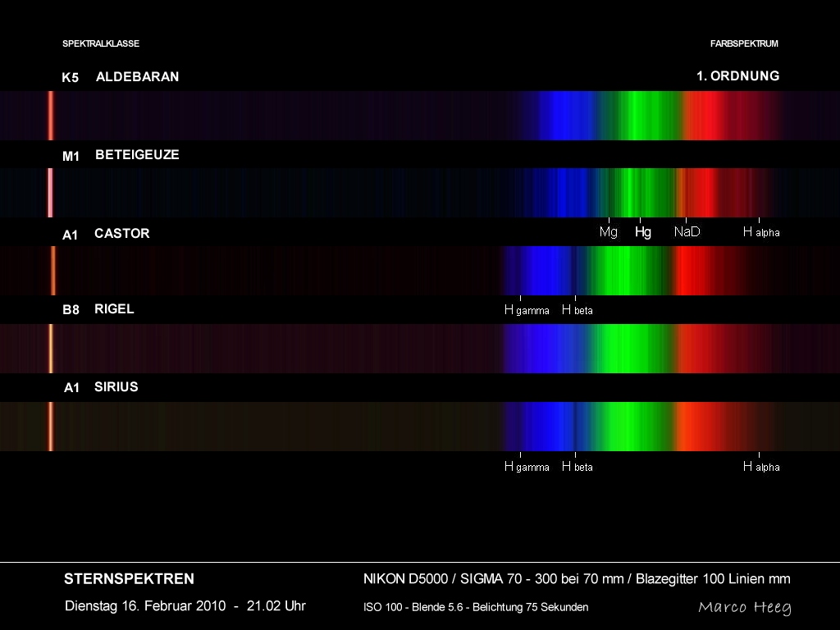Select the BETEIGEUZE star name label

[137, 155]
